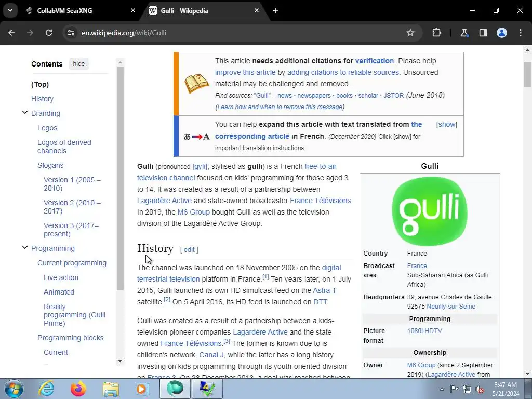Screen dimensions: 532x399
Task: Open the Astra 1 satellite link
Action: coord(324,290)
